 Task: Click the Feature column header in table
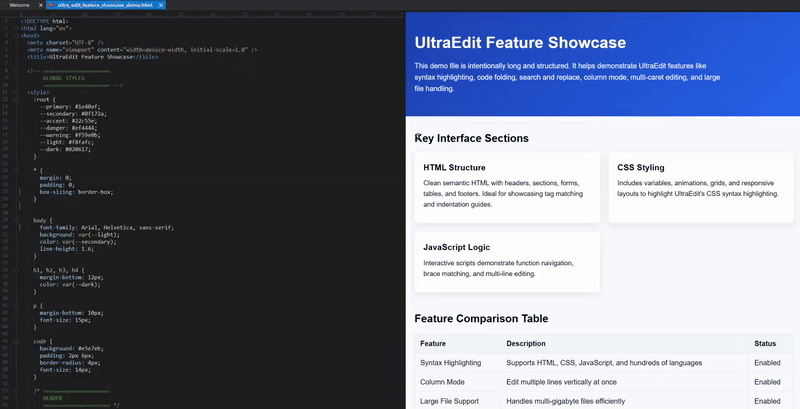(439, 344)
